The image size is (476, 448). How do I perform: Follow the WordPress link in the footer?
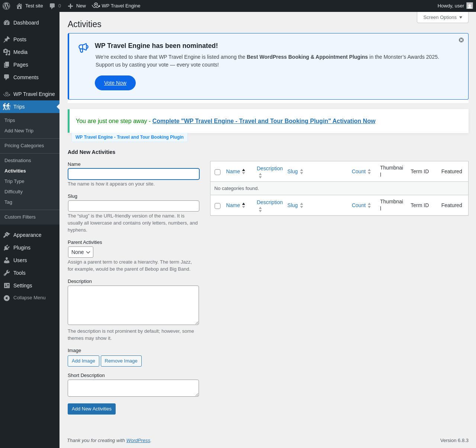138,441
